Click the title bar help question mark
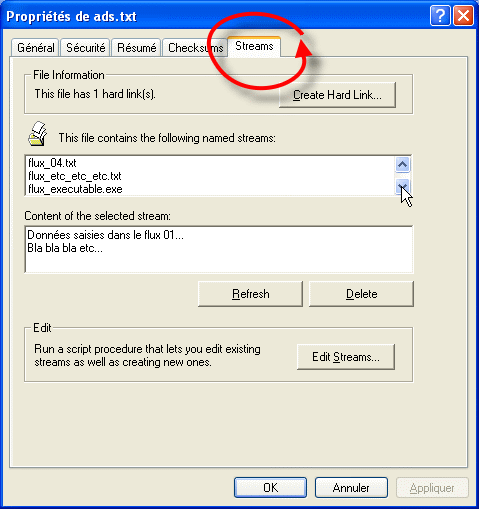This screenshot has height=509, width=479. pyautogui.click(x=440, y=15)
